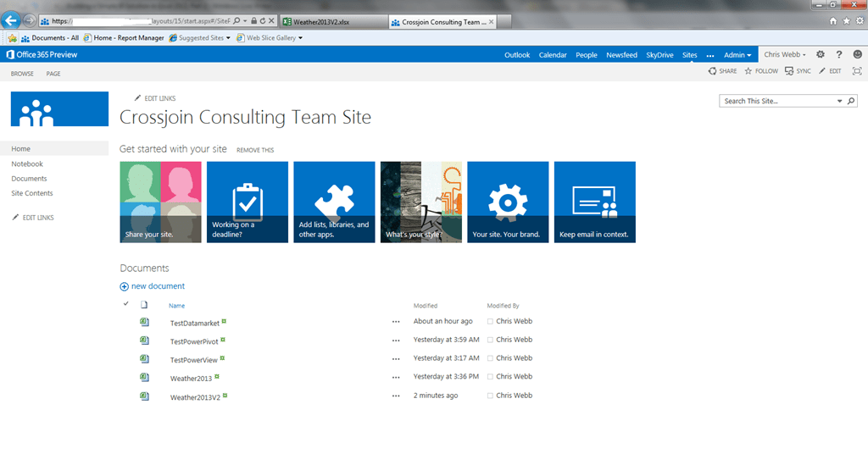Click the Office 365 Preview logo

[x=42, y=55]
